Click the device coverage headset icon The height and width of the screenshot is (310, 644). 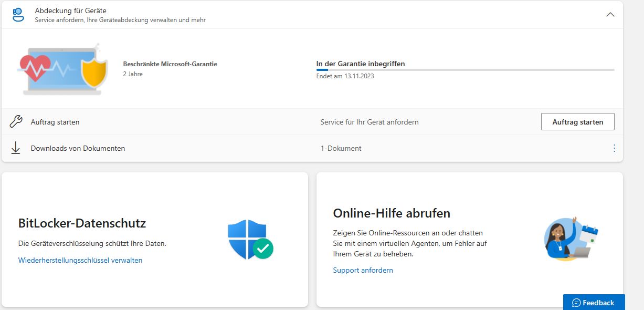point(18,15)
